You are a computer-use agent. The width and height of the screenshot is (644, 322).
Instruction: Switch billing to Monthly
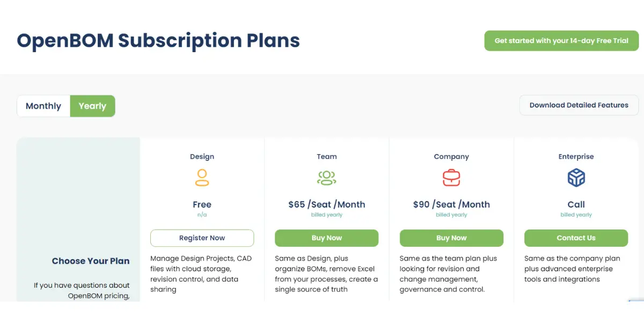coord(43,106)
